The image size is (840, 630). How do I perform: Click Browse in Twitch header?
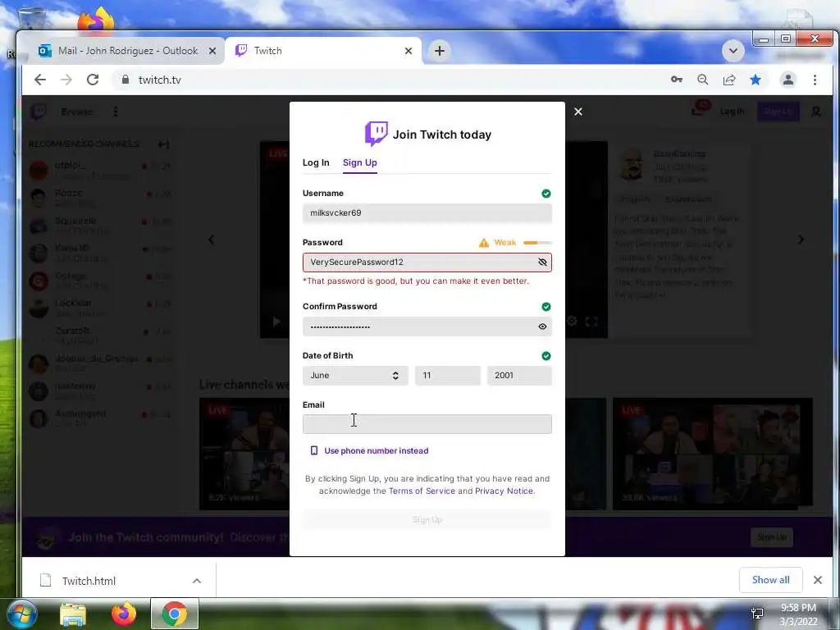(76, 112)
